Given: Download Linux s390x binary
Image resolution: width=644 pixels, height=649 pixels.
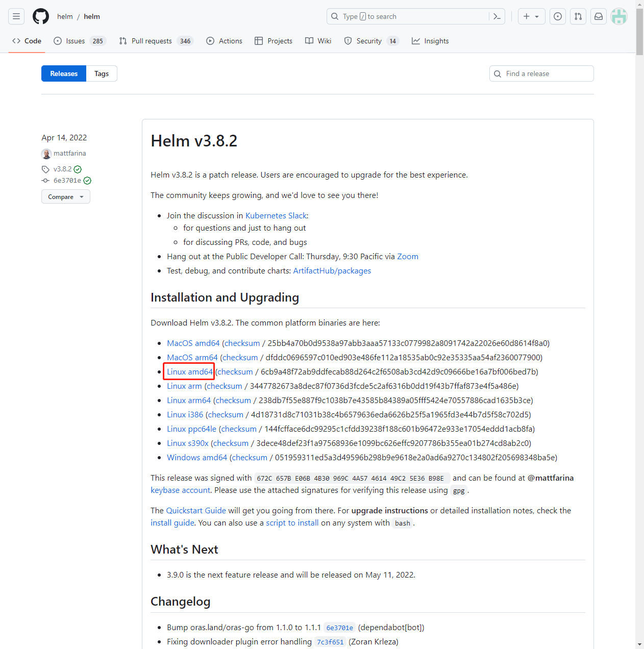Looking at the screenshot, I should click(188, 443).
